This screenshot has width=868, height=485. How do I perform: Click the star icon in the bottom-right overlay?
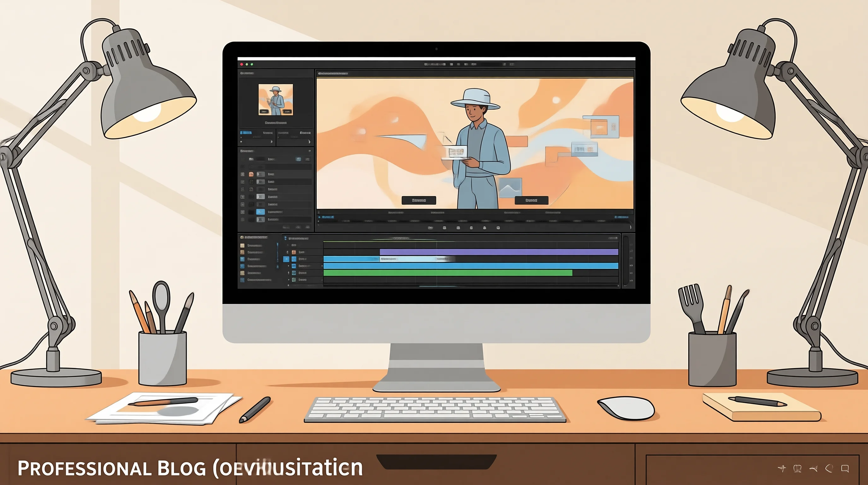click(x=782, y=468)
